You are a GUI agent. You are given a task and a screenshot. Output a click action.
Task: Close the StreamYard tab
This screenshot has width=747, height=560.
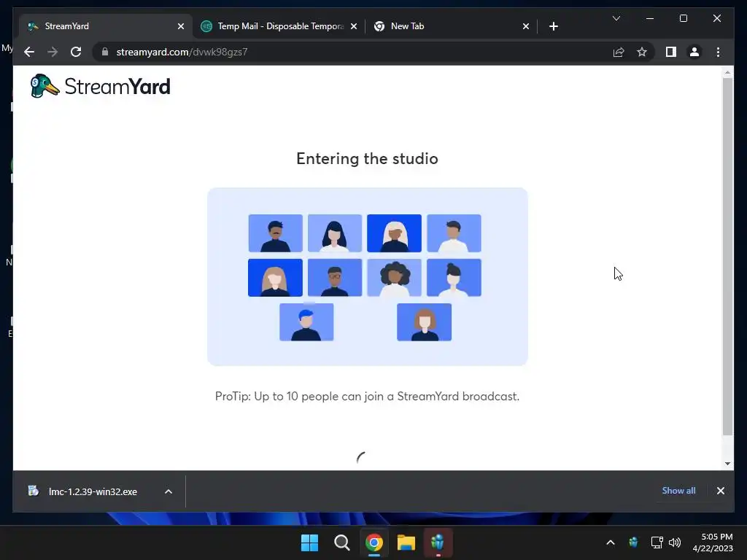(x=181, y=26)
